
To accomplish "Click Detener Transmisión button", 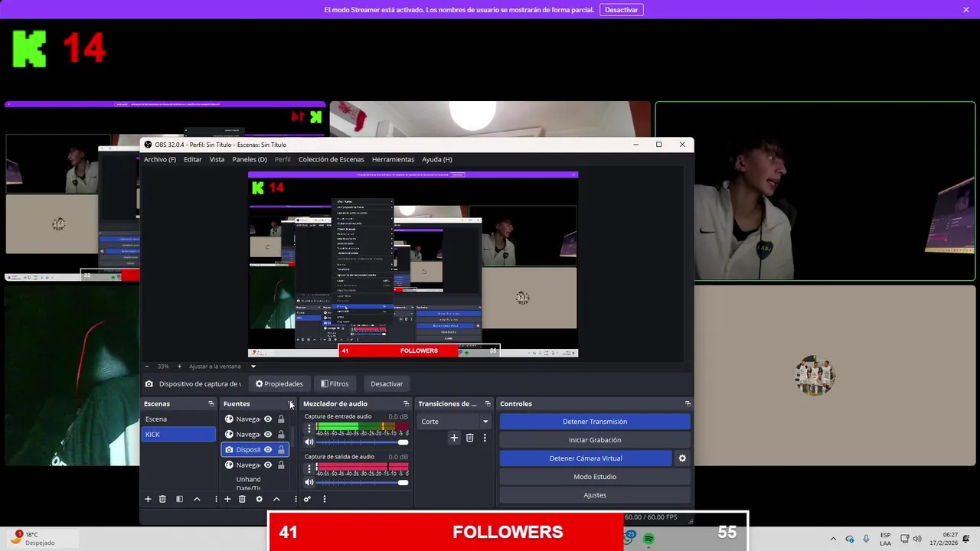I will pyautogui.click(x=595, y=422).
